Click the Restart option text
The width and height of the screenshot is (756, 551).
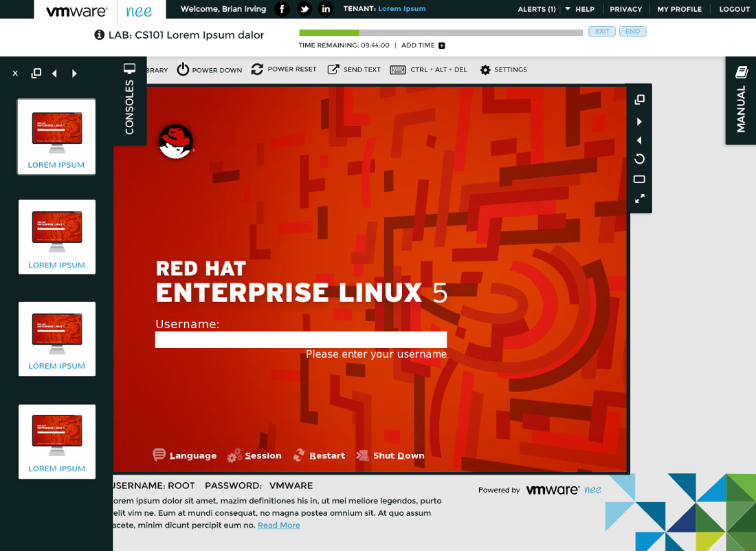pos(327,456)
